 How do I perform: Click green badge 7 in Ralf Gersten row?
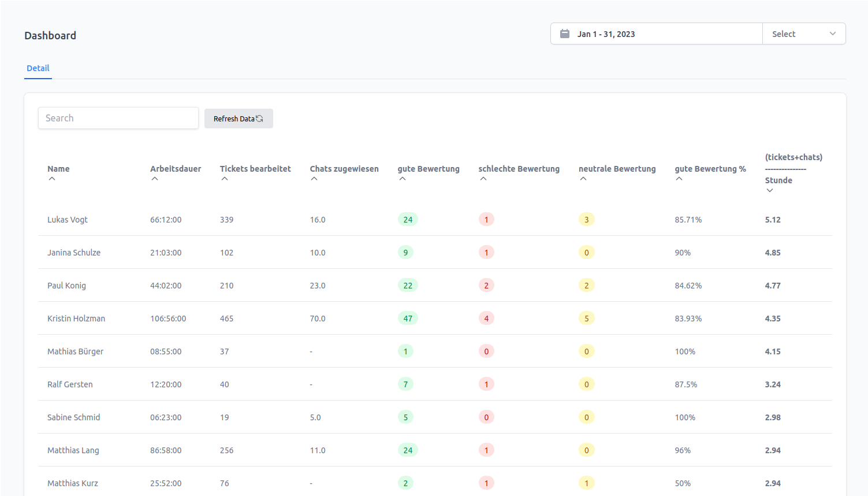405,384
